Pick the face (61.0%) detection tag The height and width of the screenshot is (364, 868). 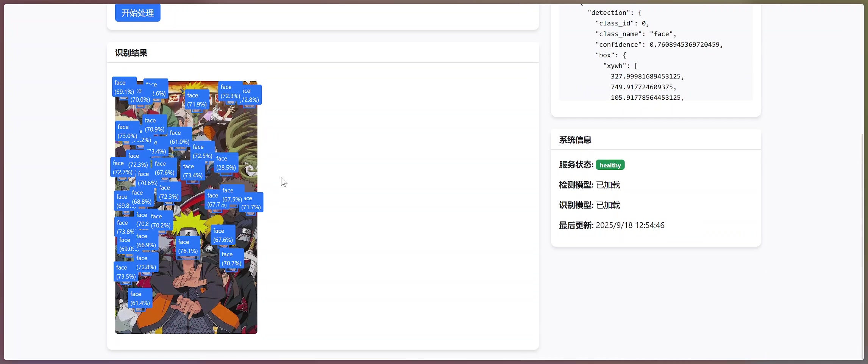coord(180,137)
